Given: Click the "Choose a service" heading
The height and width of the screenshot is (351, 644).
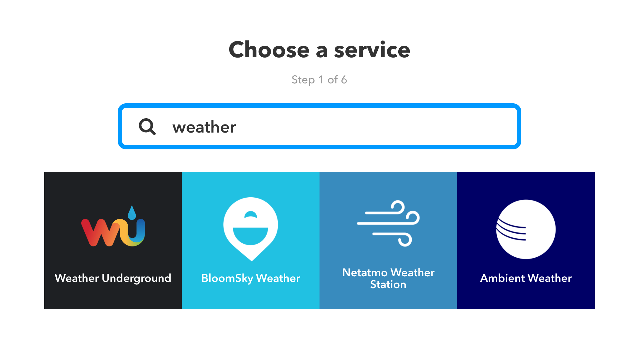Looking at the screenshot, I should pyautogui.click(x=319, y=50).
